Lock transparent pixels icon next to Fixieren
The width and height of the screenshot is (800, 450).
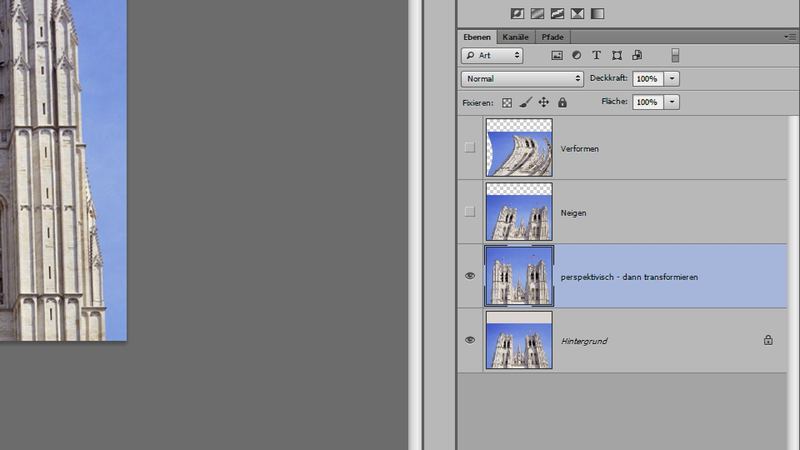click(507, 103)
